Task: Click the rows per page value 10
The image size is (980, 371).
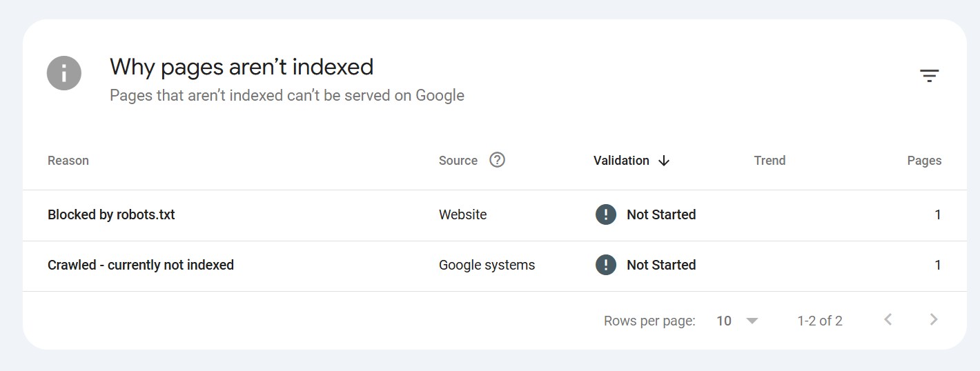Action: point(724,321)
